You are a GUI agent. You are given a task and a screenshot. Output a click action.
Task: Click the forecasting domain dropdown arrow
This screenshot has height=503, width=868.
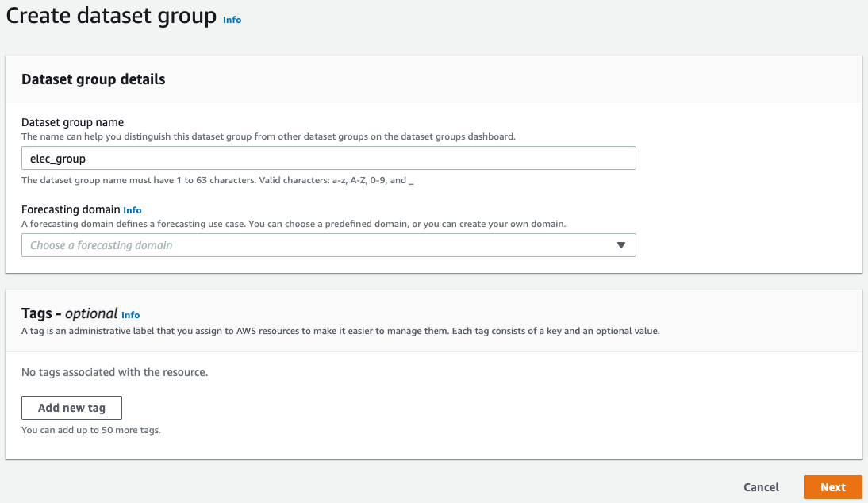(x=621, y=245)
